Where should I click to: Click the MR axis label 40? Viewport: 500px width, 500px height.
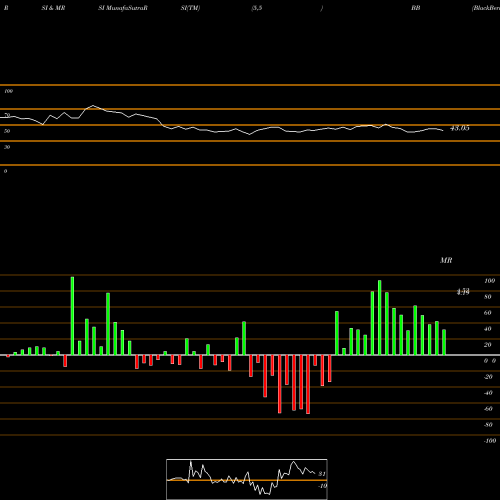coord(488,329)
